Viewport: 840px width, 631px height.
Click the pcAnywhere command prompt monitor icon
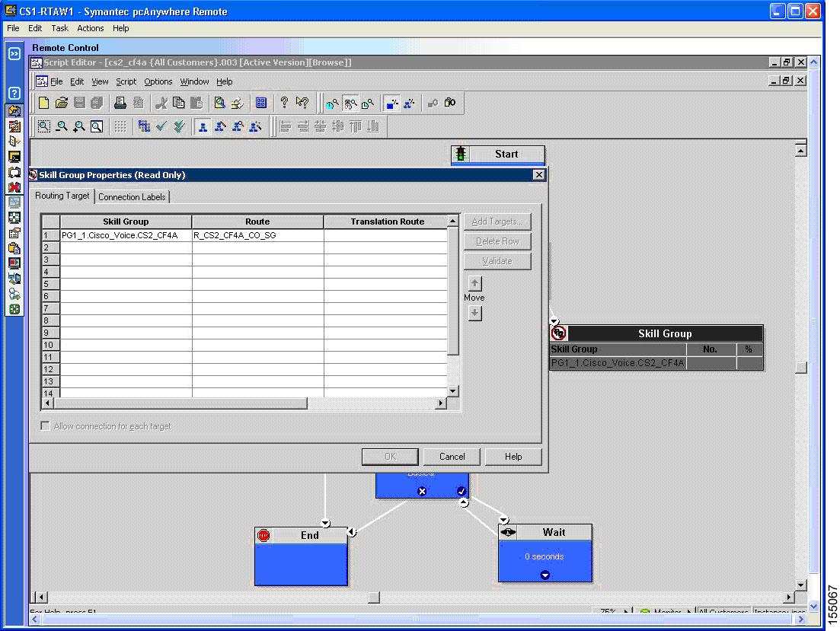(x=14, y=157)
